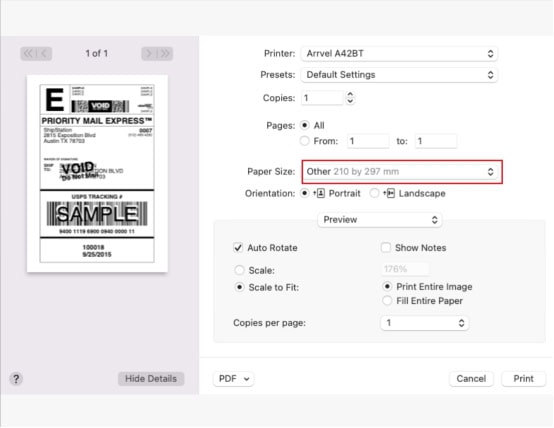
Task: Go to first page arrow button
Action: pos(28,54)
